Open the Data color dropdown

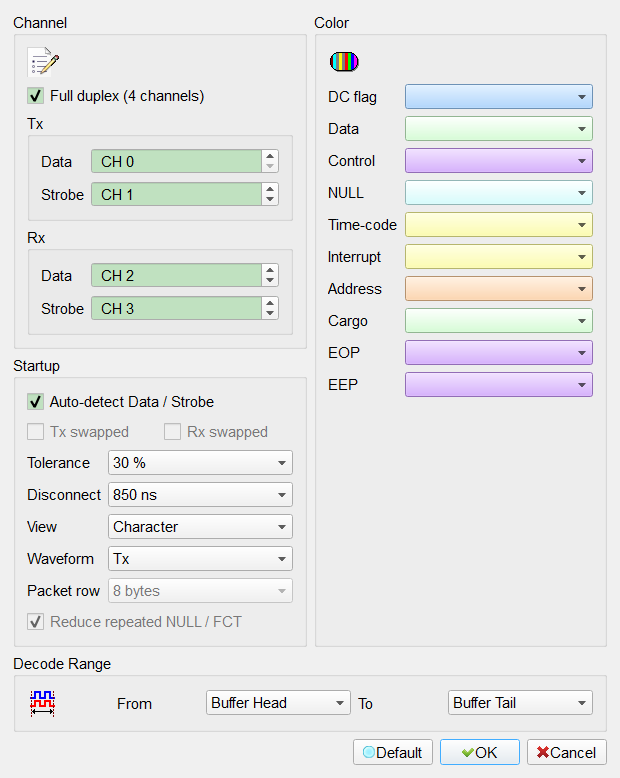(498, 129)
